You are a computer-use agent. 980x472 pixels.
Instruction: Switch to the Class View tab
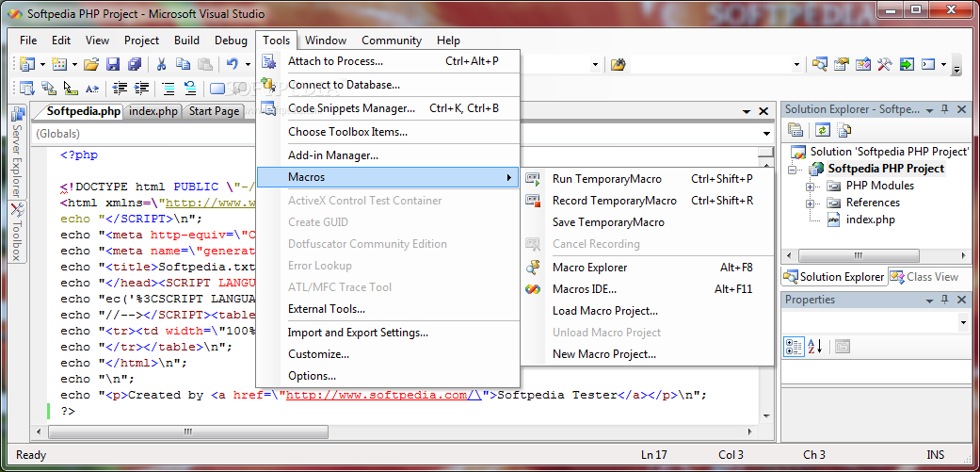[925, 276]
